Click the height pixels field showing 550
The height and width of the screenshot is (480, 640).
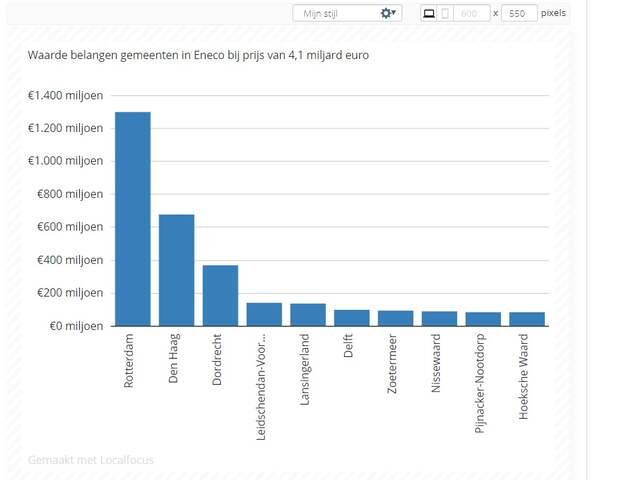pos(519,13)
